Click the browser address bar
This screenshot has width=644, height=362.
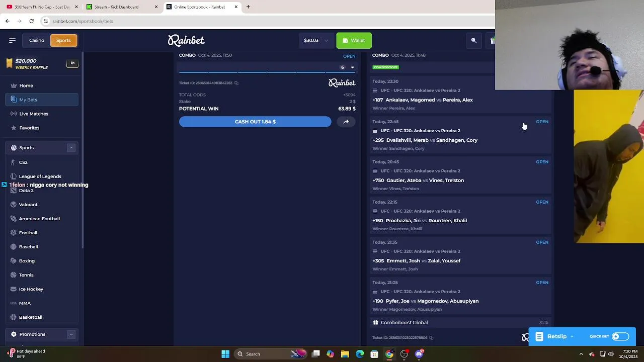267,21
